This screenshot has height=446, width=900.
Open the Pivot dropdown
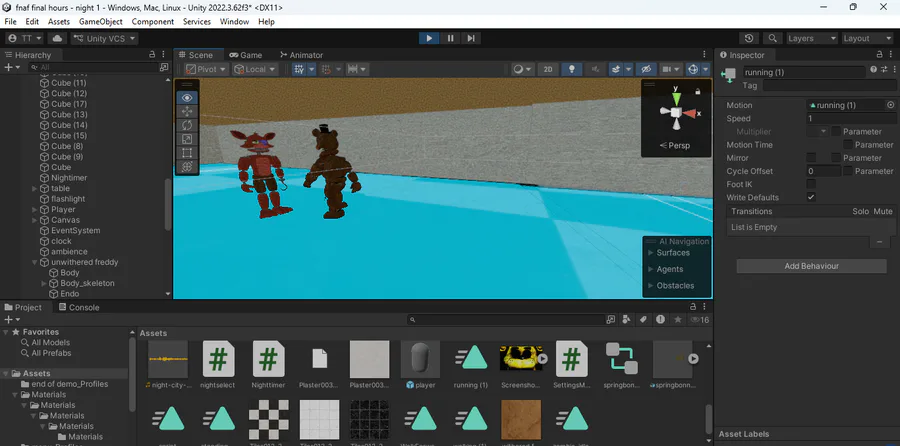[207, 69]
